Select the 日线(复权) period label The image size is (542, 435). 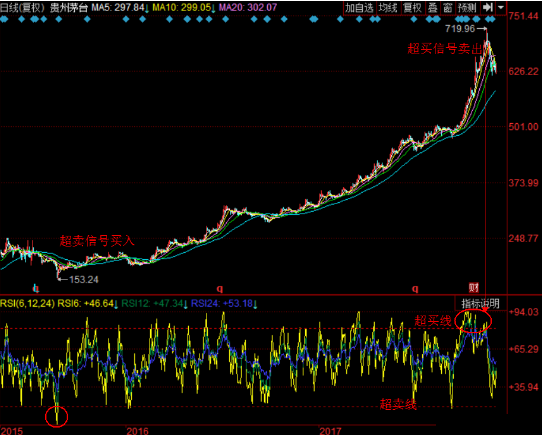pyautogui.click(x=23, y=8)
